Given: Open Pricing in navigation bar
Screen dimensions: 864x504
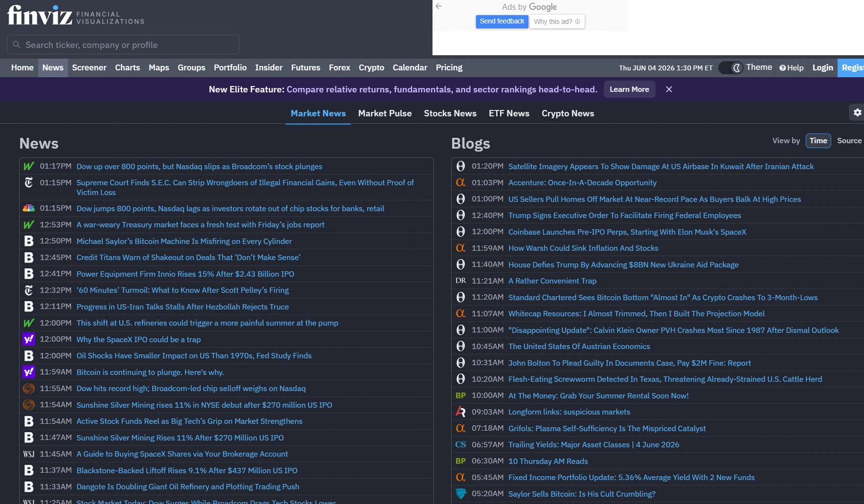Looking at the screenshot, I should point(449,68).
